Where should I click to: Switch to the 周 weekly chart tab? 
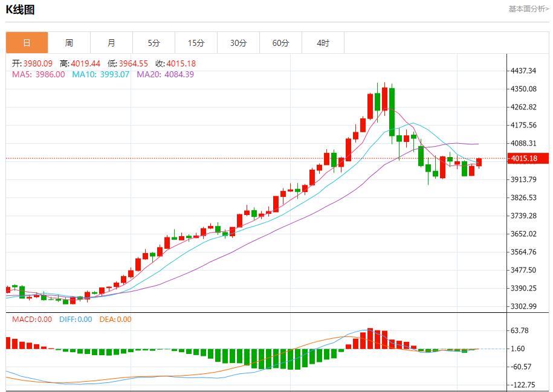pyautogui.click(x=70, y=42)
